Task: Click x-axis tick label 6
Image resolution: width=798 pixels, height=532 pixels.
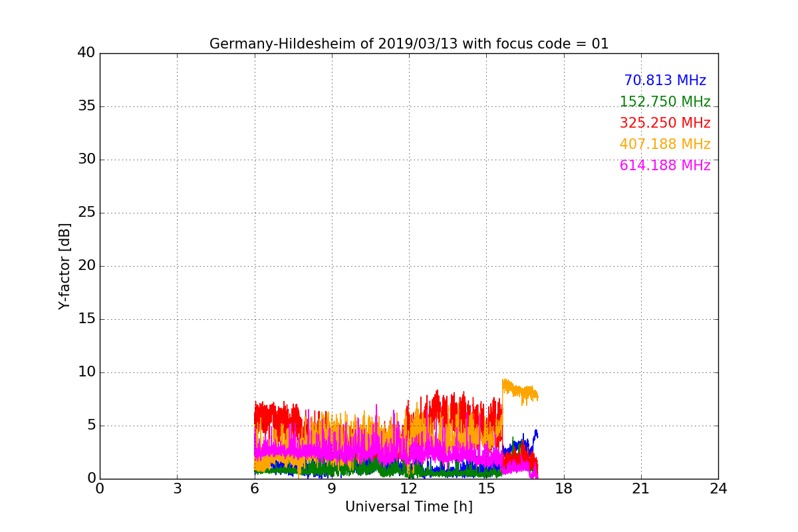Action: 255,488
